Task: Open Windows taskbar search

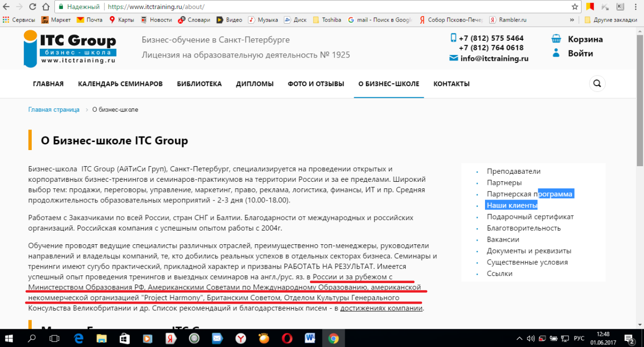Action: pos(32,338)
